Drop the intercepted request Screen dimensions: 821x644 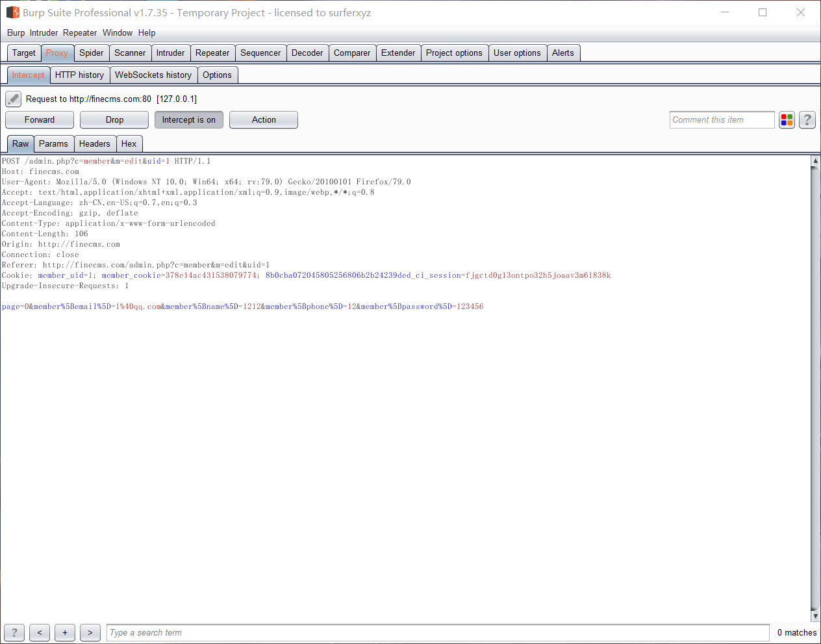click(114, 120)
